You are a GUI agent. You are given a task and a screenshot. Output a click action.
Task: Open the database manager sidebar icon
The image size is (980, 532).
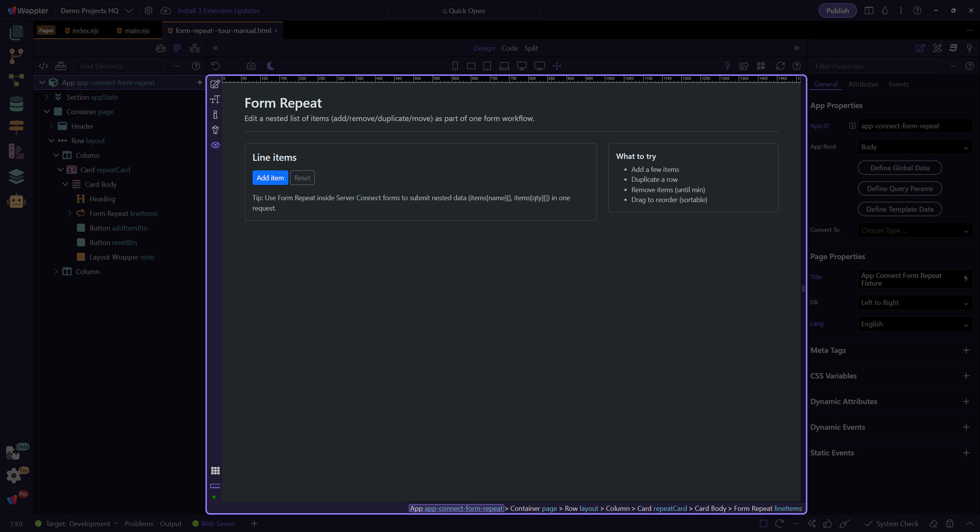click(x=16, y=104)
